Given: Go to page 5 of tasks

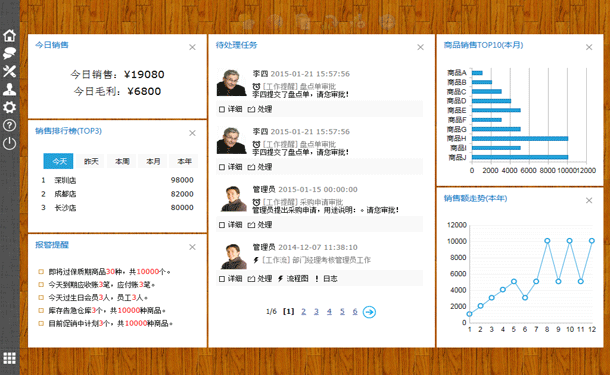Looking at the screenshot, I should click(342, 312).
